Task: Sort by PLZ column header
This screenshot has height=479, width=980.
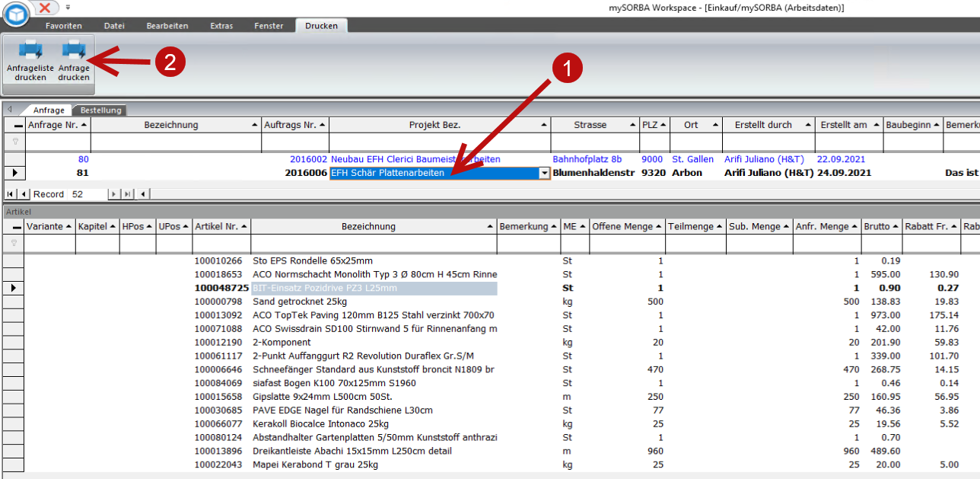Action: coord(654,125)
